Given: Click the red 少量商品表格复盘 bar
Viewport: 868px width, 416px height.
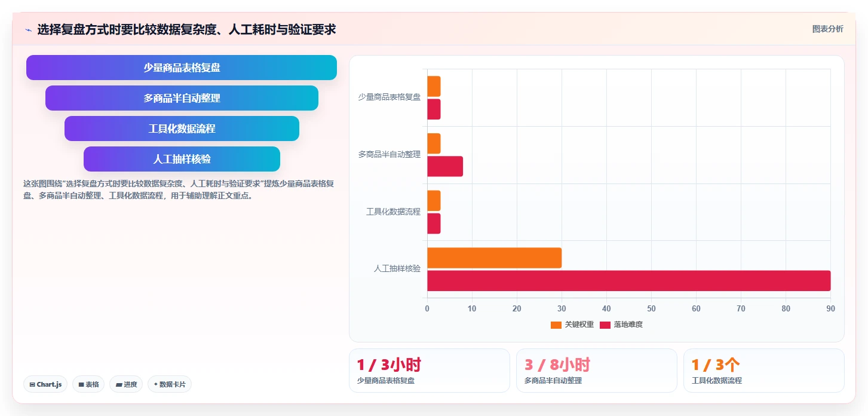Looking at the screenshot, I should (x=434, y=109).
